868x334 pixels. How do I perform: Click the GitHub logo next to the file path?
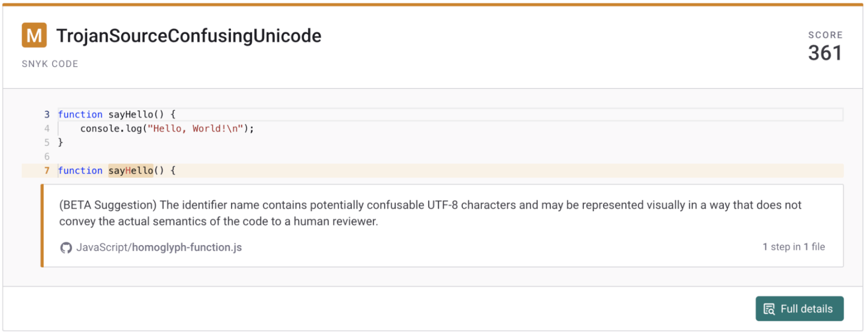[66, 248]
